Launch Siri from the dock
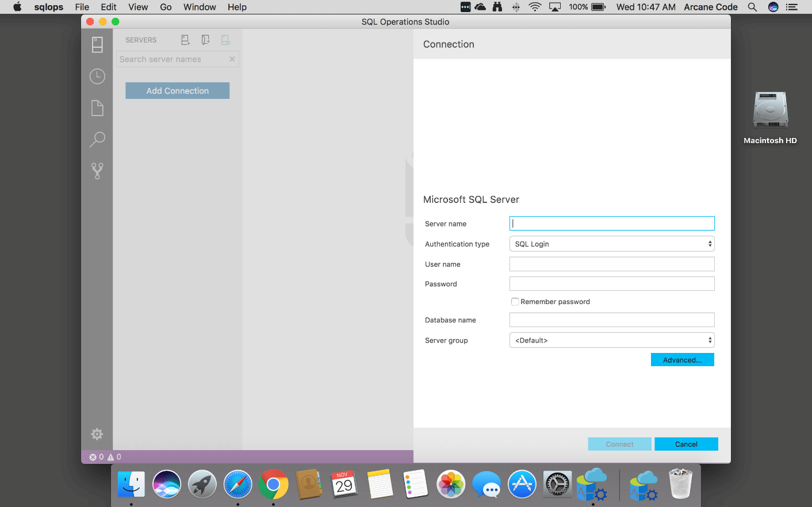Image resolution: width=812 pixels, height=507 pixels. point(167,485)
